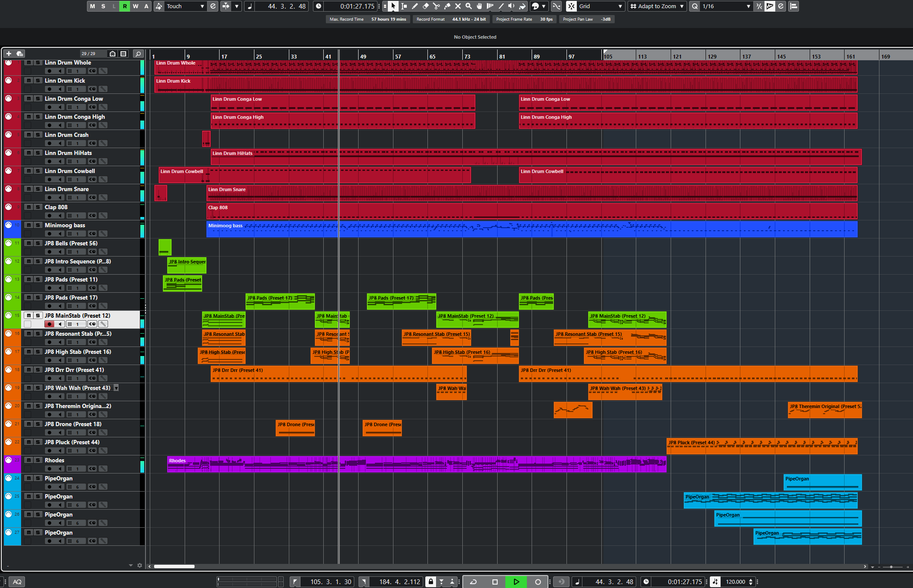Open the Grid snap type dropdown

[600, 6]
